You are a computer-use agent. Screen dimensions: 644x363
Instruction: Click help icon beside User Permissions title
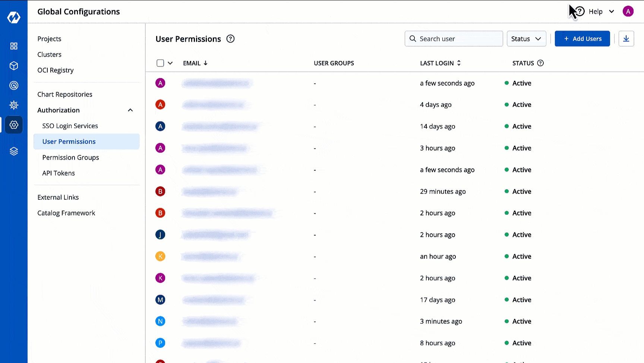[x=231, y=39]
